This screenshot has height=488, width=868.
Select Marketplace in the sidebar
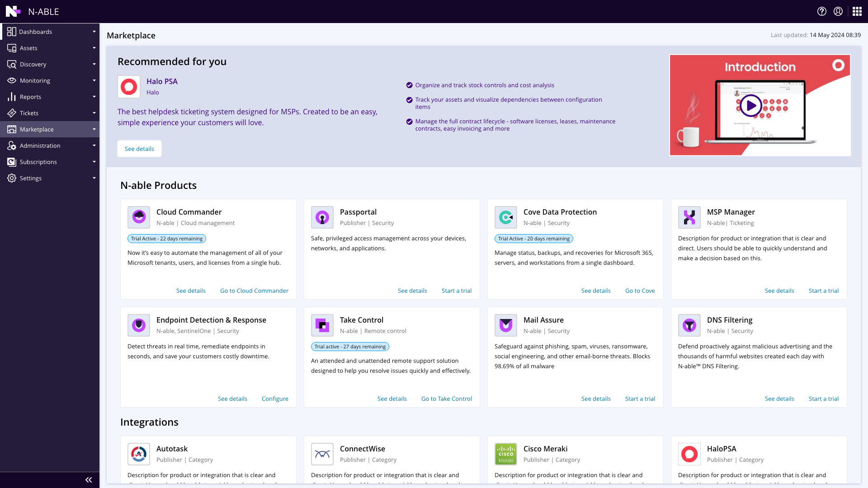click(x=50, y=129)
